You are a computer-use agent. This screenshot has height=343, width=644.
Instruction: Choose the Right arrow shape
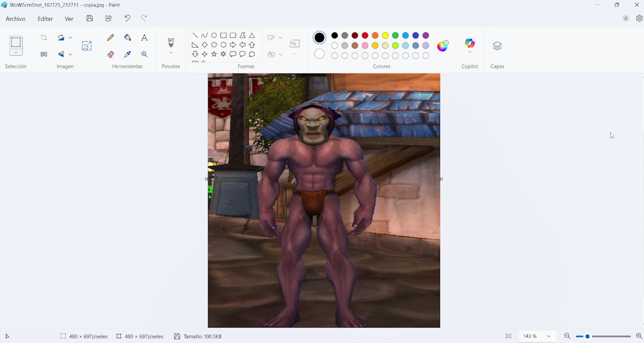pos(233,45)
